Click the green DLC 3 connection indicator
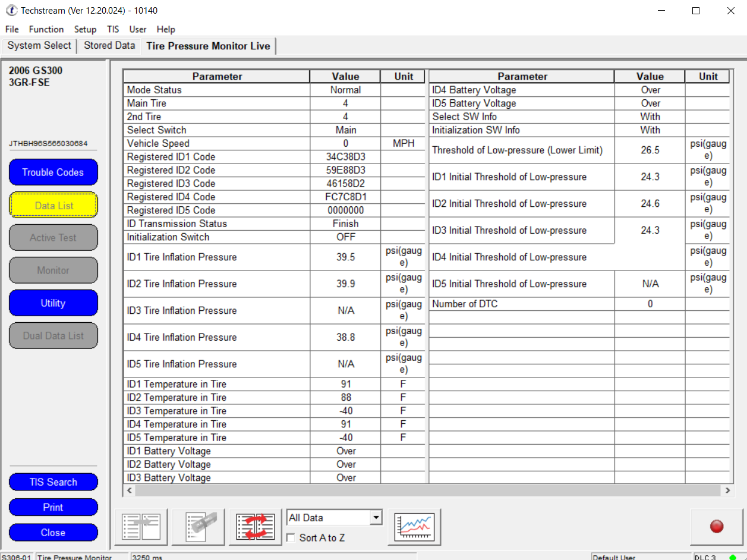 [x=733, y=557]
